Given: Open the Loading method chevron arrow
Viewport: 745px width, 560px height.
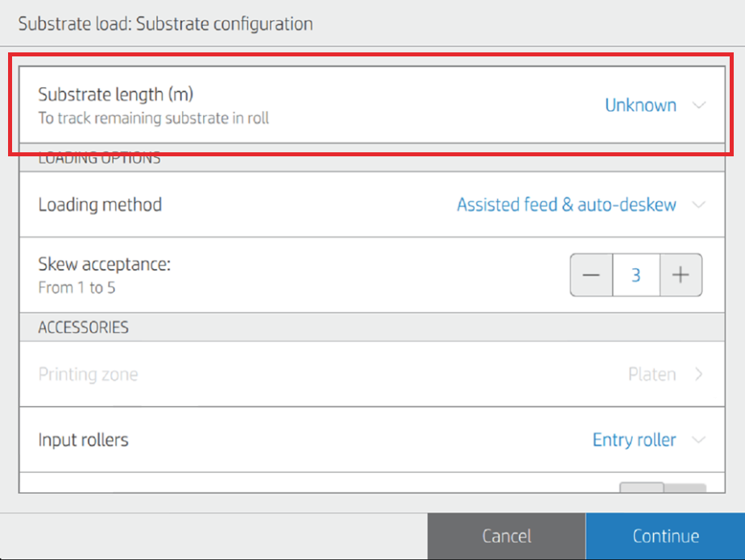Looking at the screenshot, I should (x=698, y=205).
